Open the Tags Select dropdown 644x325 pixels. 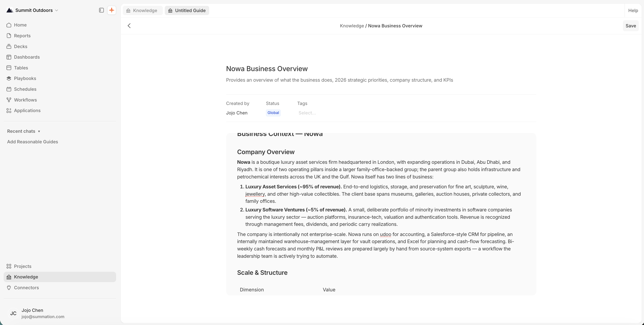(x=307, y=113)
